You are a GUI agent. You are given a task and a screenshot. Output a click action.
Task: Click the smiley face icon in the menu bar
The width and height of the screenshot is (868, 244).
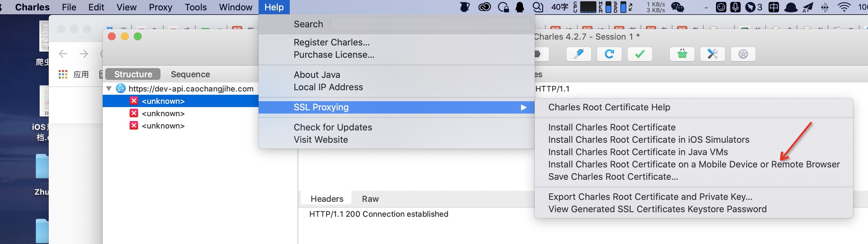pos(721,7)
